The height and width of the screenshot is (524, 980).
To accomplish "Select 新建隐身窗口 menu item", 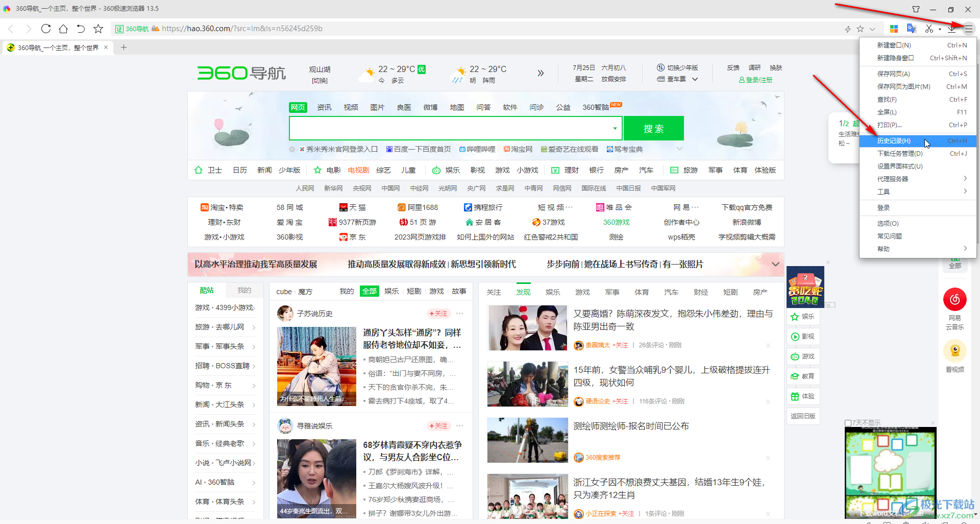I will click(918, 58).
